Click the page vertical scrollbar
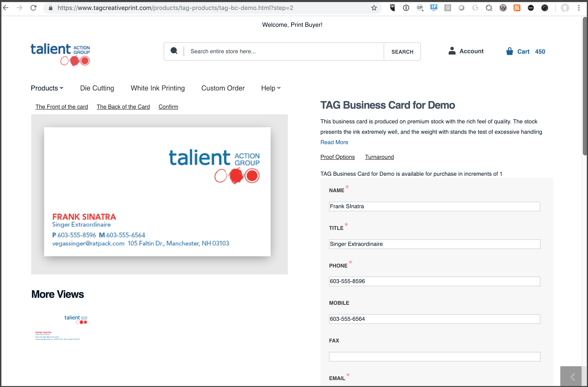588x387 pixels. pyautogui.click(x=585, y=86)
